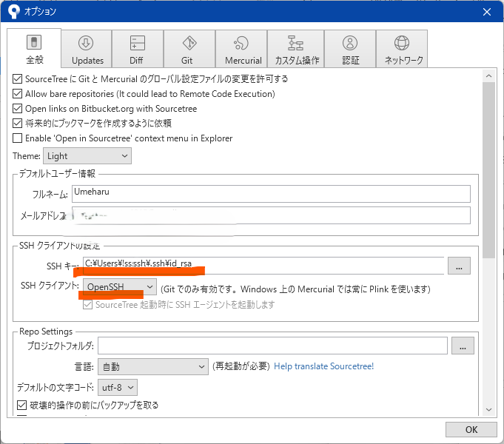Viewport: 504px width, 444px height.
Task: Click the OK button
Action: click(471, 429)
